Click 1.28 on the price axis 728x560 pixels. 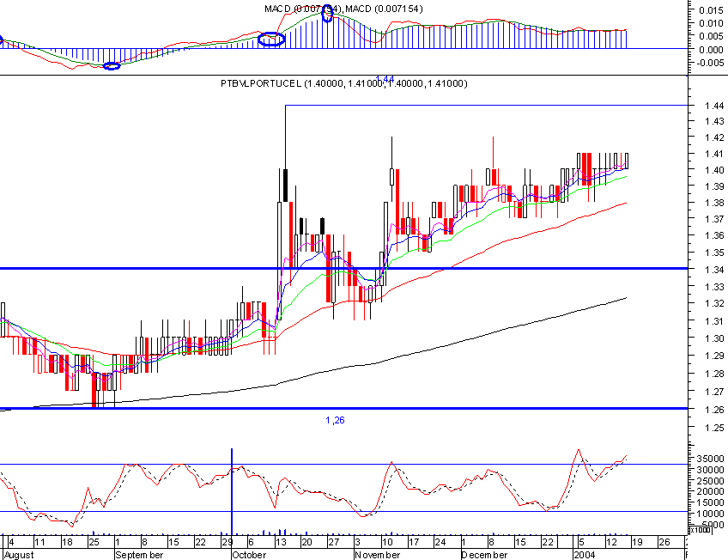pos(714,374)
